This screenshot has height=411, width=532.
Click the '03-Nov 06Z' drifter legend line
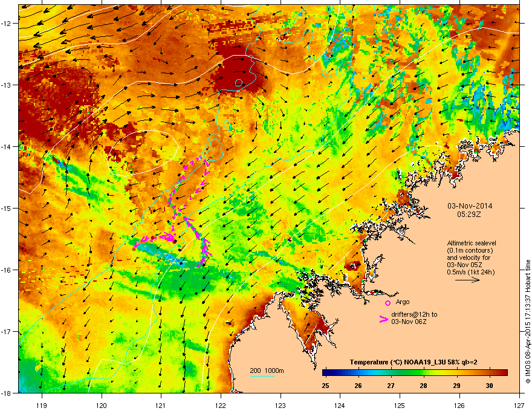(409, 322)
